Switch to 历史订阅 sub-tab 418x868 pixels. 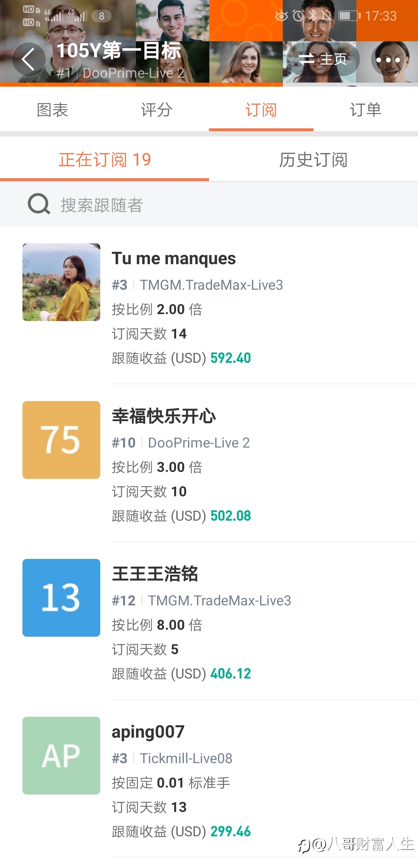(313, 159)
